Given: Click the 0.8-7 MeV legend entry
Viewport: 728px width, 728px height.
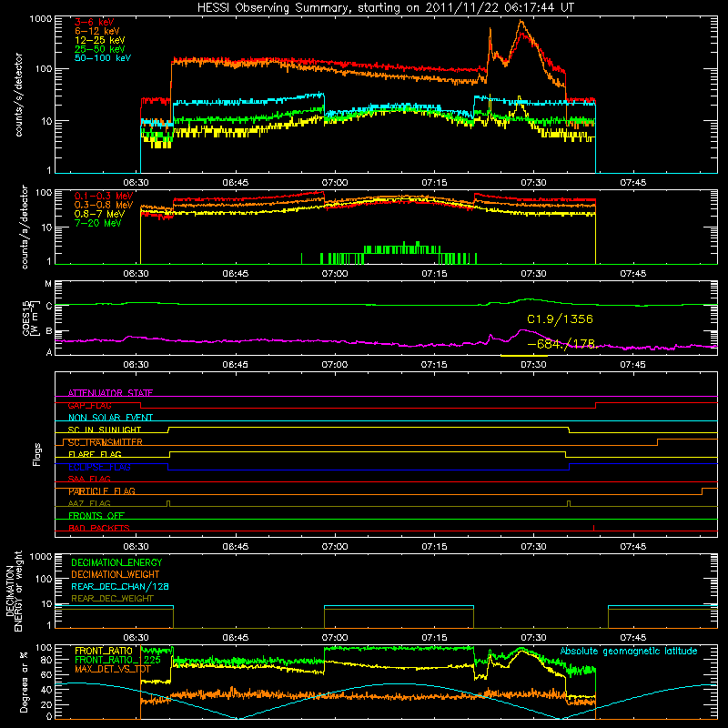Looking at the screenshot, I should point(99,214).
